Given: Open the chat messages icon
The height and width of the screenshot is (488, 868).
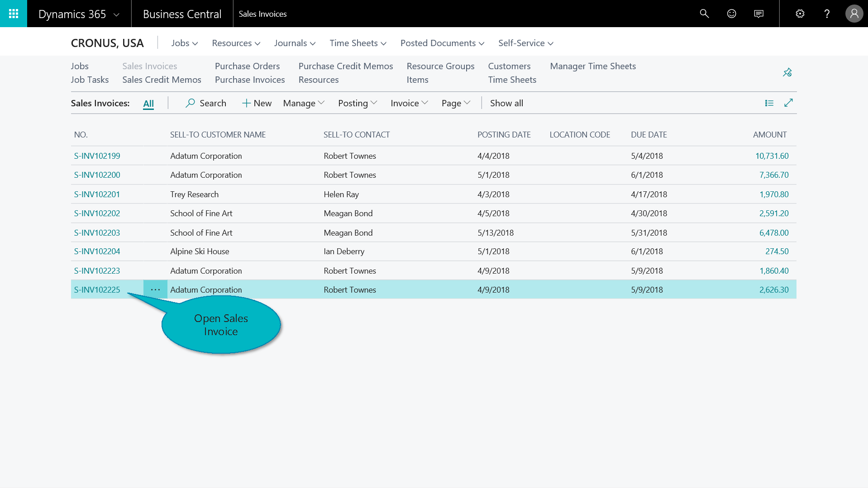Looking at the screenshot, I should pyautogui.click(x=758, y=14).
